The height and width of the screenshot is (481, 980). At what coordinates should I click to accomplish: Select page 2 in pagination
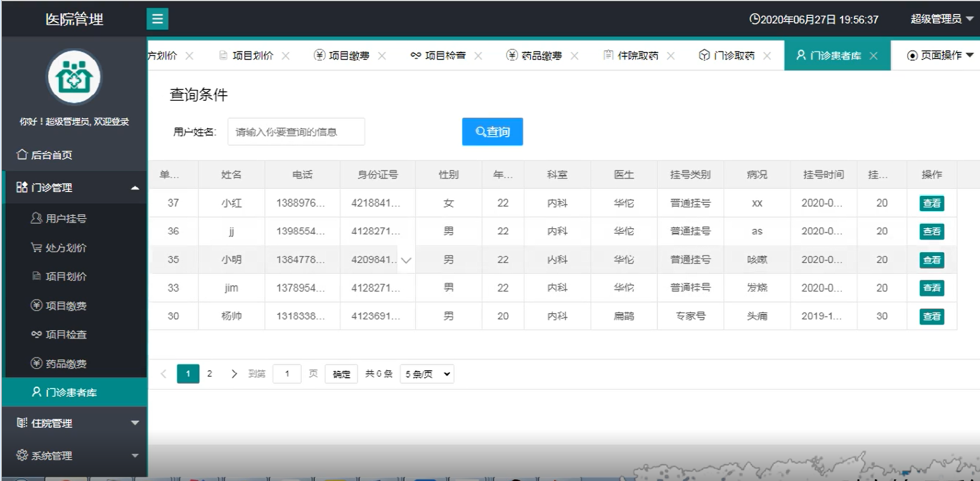[210, 374]
